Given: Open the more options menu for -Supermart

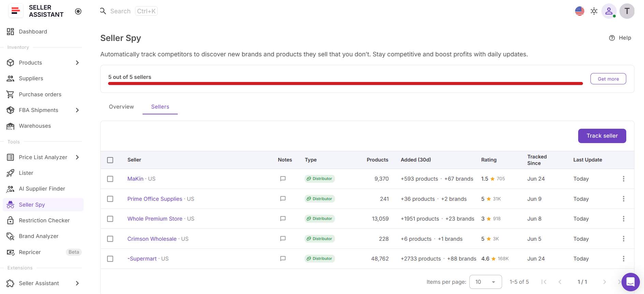Looking at the screenshot, I should [x=624, y=258].
